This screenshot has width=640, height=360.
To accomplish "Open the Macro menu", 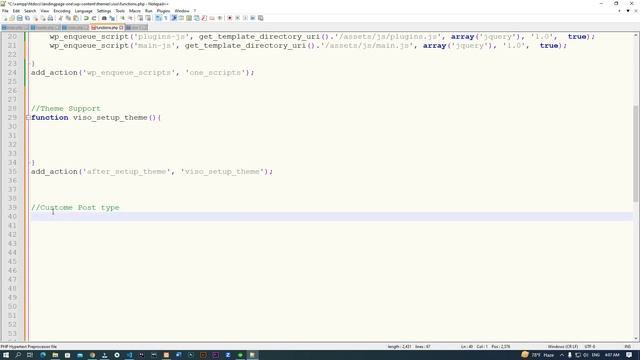I will (134, 11).
